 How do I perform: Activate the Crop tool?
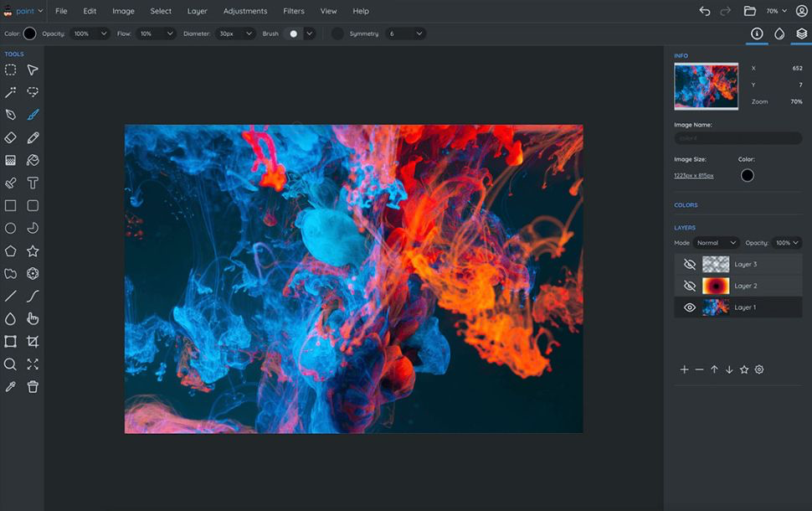point(33,341)
